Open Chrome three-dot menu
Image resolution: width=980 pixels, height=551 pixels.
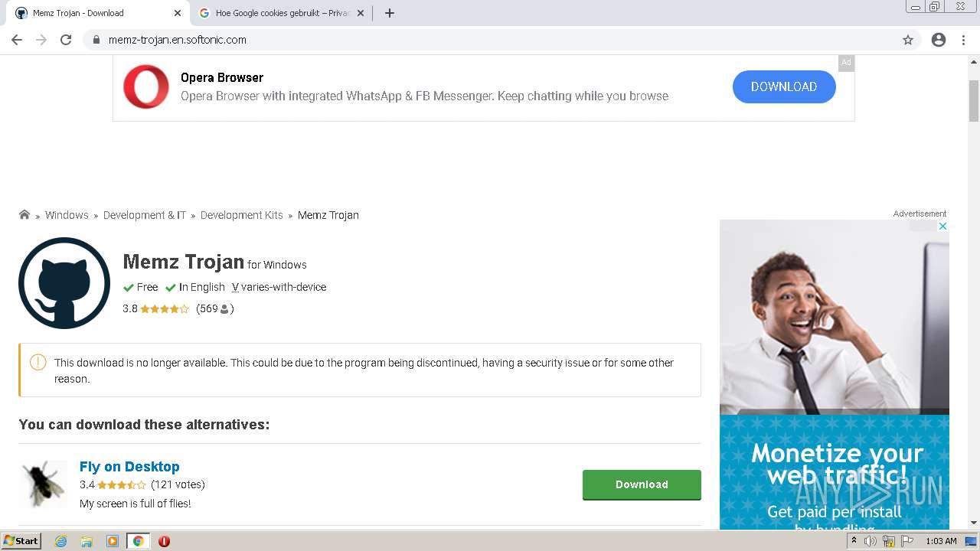point(963,40)
